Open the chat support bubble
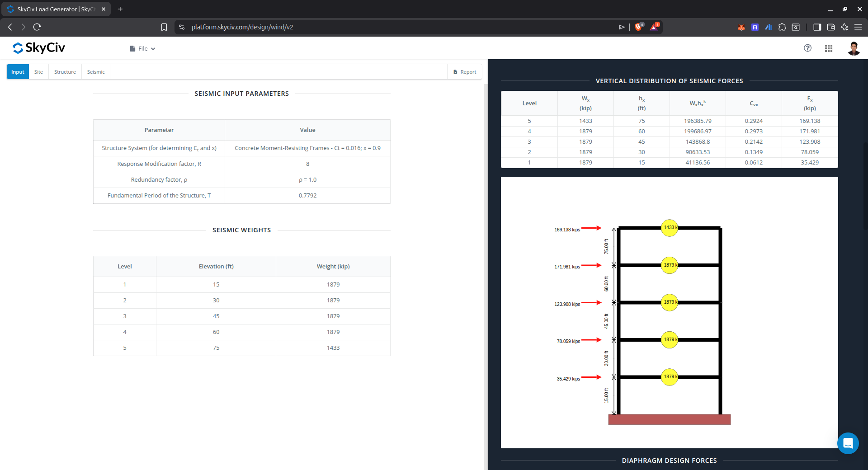 pyautogui.click(x=848, y=443)
